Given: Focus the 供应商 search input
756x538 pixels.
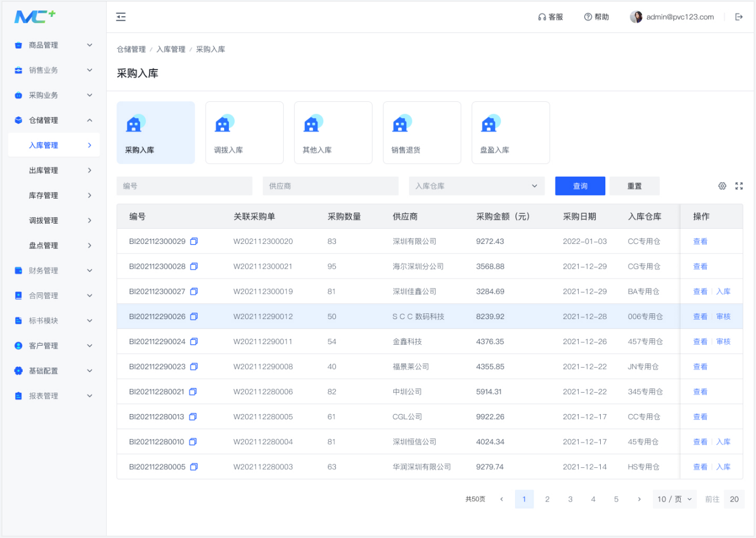Looking at the screenshot, I should [x=330, y=186].
